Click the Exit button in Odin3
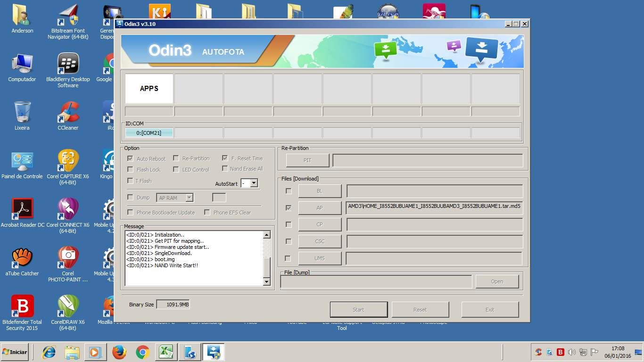This screenshot has width=644, height=362. pos(490,310)
